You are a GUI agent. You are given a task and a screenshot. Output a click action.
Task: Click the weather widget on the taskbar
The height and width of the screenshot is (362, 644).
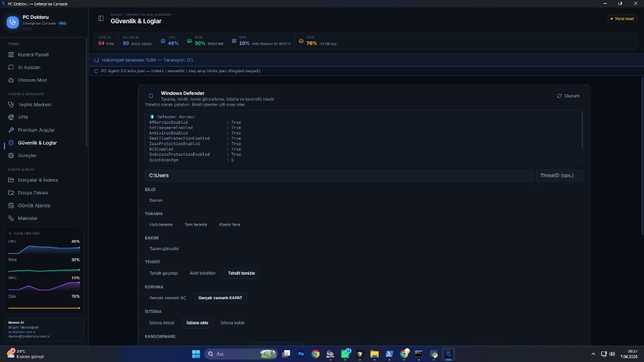point(25,354)
